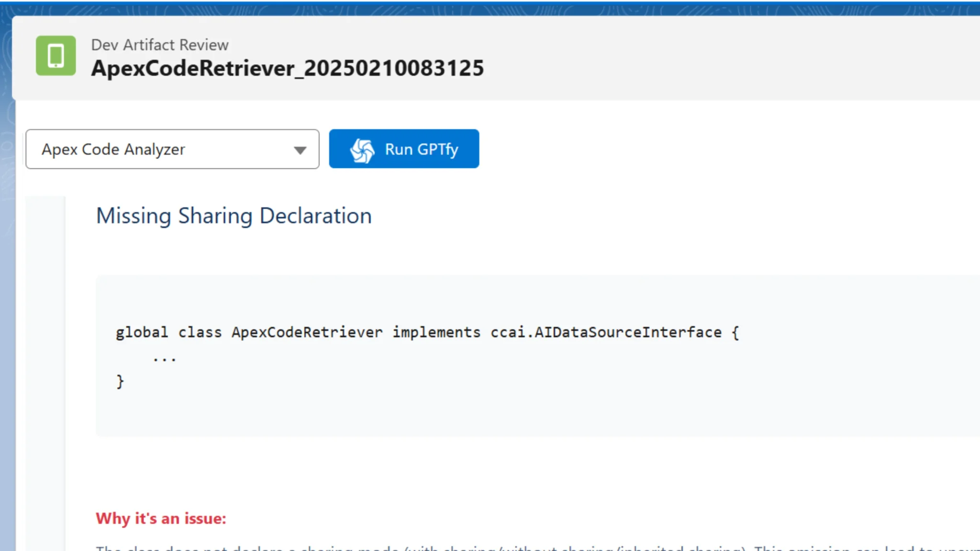The image size is (980, 551).
Task: Click the blue patterned background at left edge
Action: click(6, 287)
